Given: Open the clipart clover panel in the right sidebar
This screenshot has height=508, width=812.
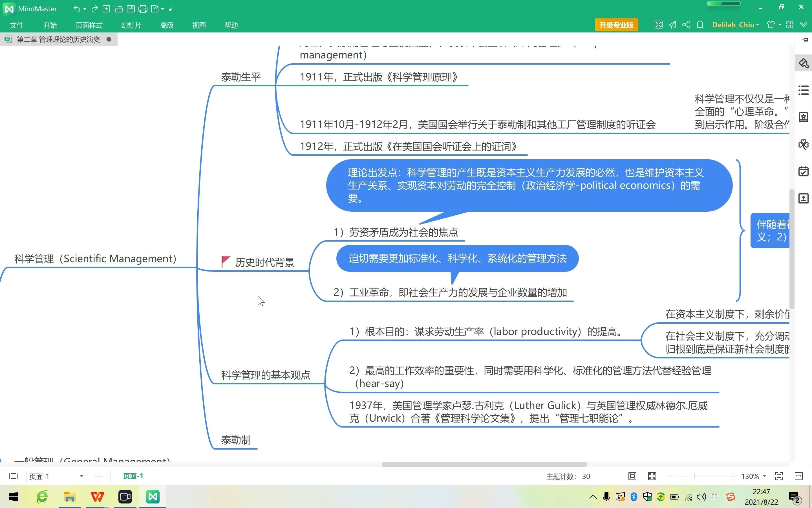Looking at the screenshot, I should pos(803,144).
